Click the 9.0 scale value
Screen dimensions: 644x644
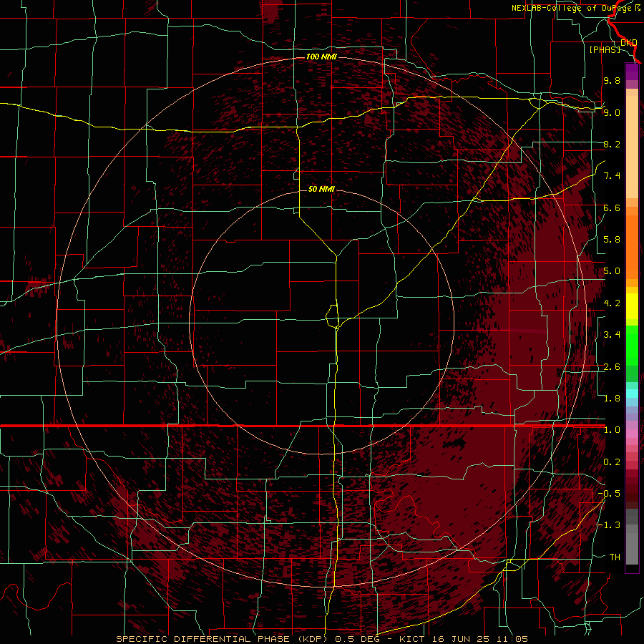point(612,112)
